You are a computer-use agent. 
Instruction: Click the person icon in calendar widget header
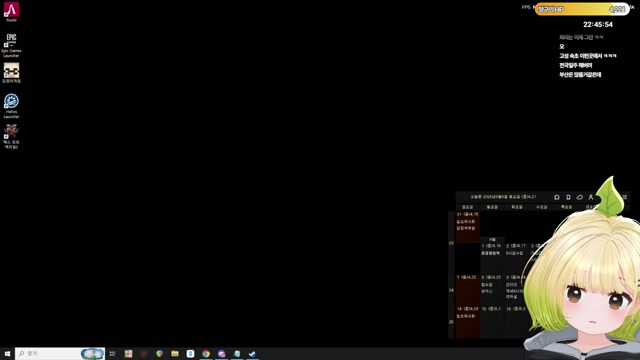(x=591, y=197)
